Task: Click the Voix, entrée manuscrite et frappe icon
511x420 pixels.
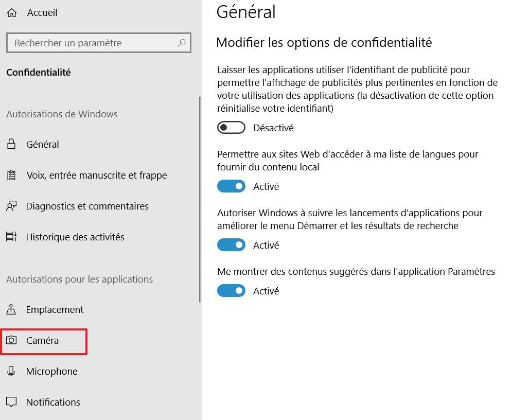Action: 12,176
